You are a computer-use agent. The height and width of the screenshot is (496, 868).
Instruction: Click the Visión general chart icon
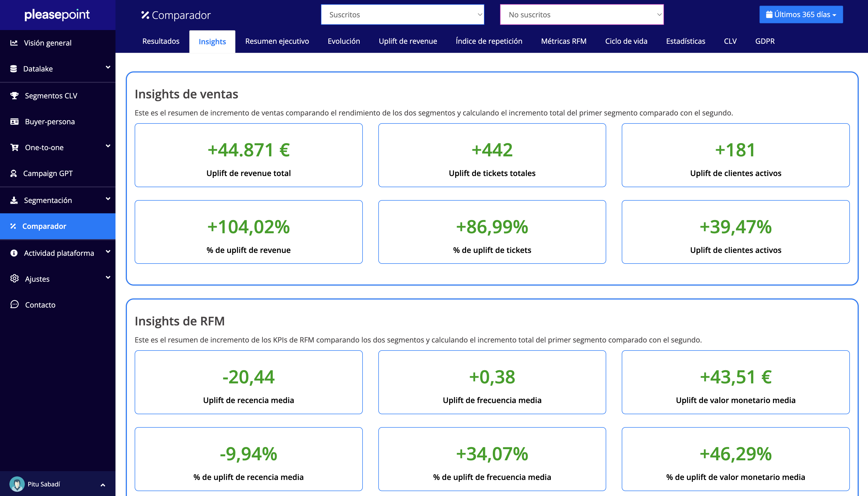pyautogui.click(x=14, y=43)
